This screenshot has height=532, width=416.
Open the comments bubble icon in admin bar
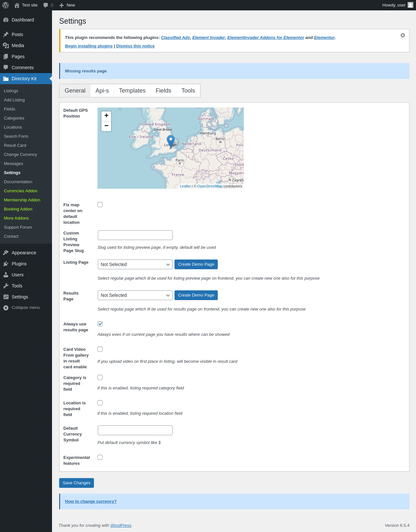click(x=46, y=5)
